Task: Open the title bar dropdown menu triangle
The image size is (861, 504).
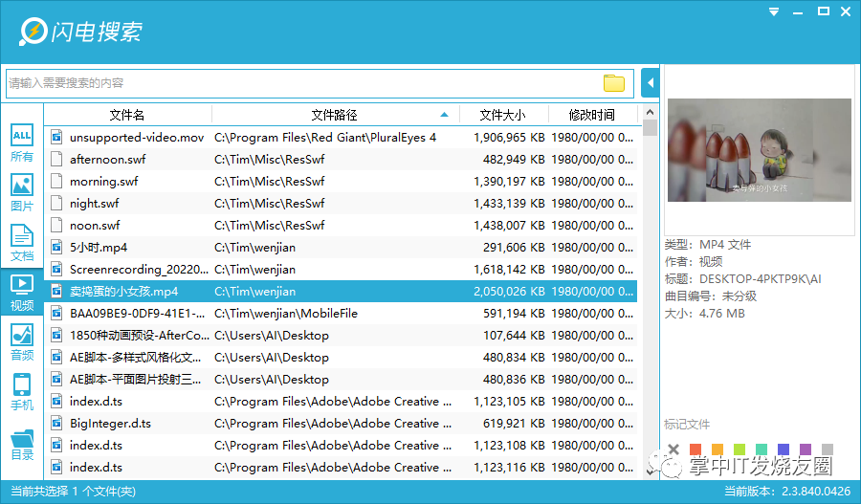Action: pyautogui.click(x=774, y=11)
